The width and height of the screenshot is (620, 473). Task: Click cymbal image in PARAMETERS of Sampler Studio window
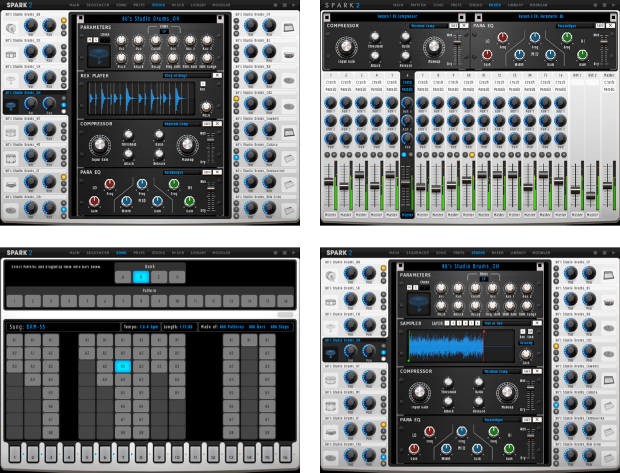pos(418,303)
